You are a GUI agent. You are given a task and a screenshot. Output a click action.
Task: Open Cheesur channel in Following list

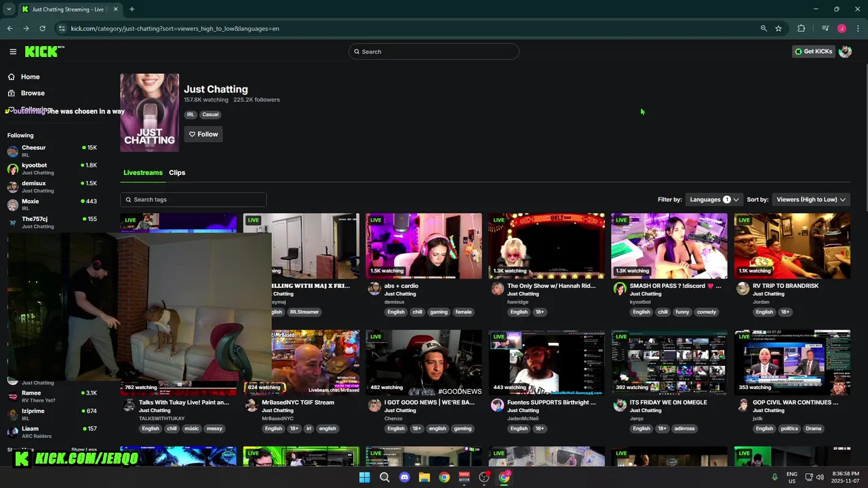(52, 150)
